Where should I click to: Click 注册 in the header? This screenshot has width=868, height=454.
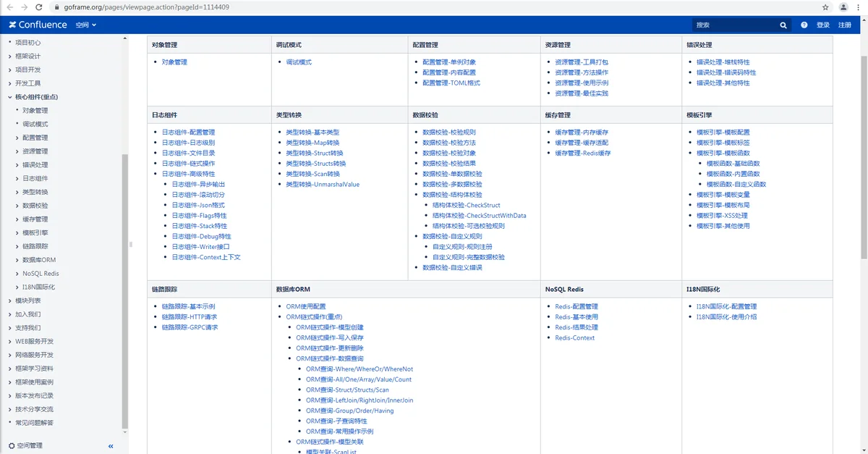click(x=845, y=25)
